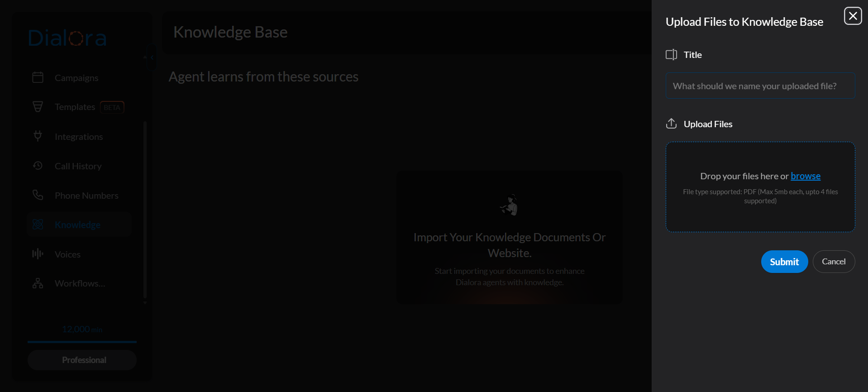Follow the browse link to pick files
Viewport: 868px width, 392px height.
coord(805,176)
